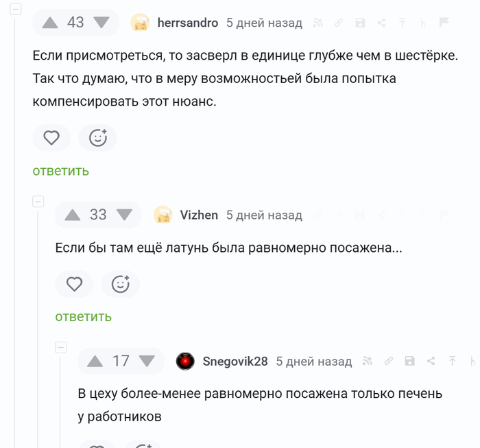Collapse Vizhen's reply branch
The width and height of the screenshot is (480, 448).
(x=38, y=201)
